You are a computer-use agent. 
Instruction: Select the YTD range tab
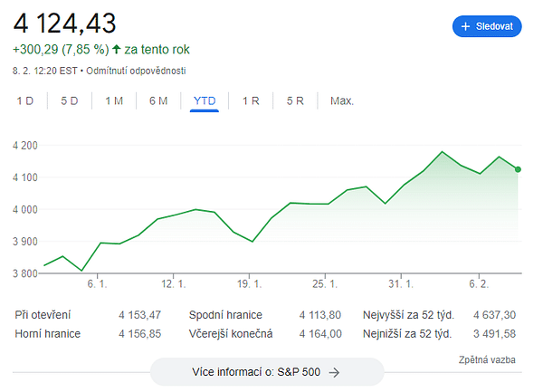tap(205, 100)
